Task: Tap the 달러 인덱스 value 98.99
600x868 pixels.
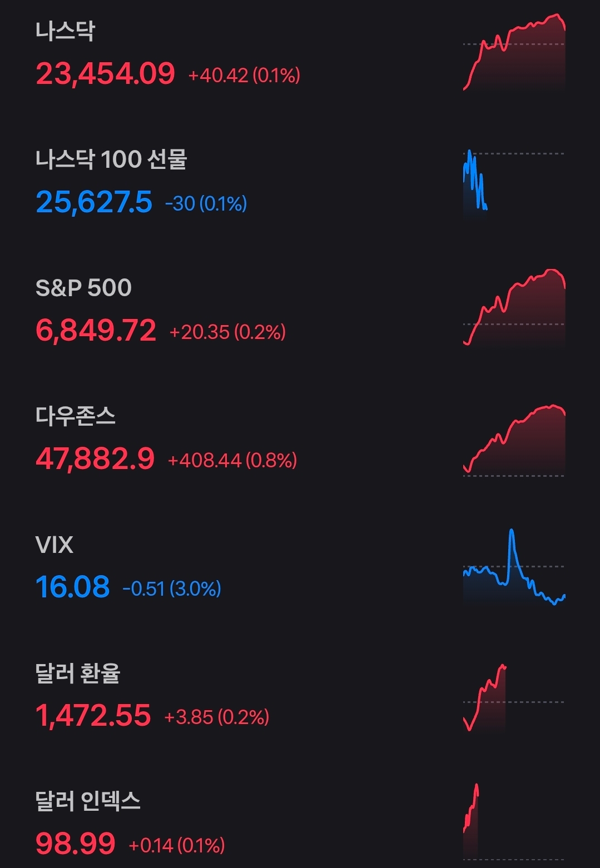Action: point(76,844)
